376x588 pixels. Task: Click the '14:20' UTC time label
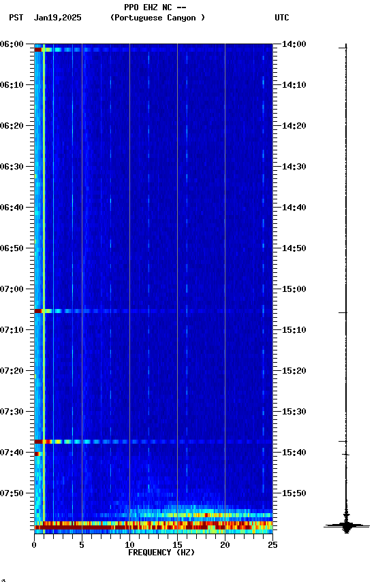point(294,126)
